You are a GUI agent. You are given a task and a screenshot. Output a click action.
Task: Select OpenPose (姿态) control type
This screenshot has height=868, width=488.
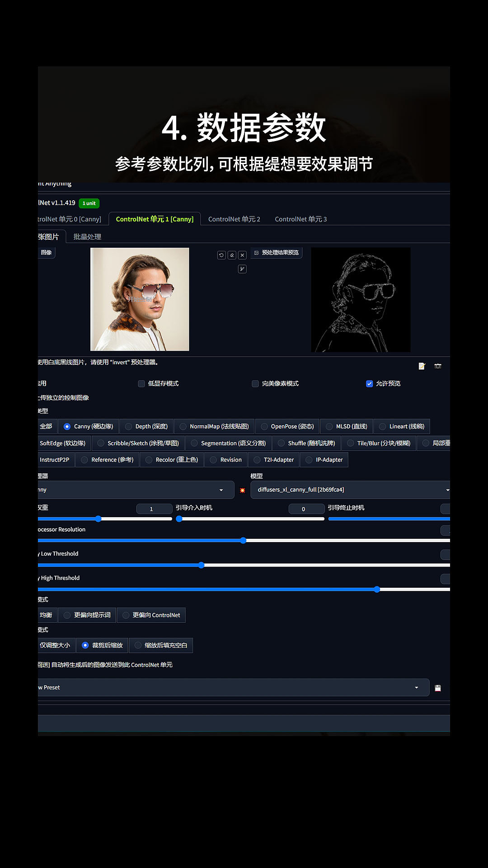[287, 426]
